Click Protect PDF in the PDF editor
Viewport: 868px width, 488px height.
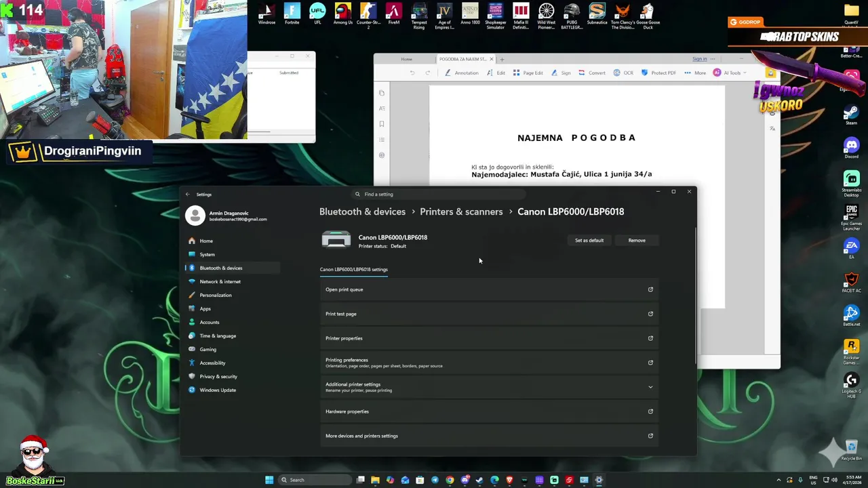(658, 73)
